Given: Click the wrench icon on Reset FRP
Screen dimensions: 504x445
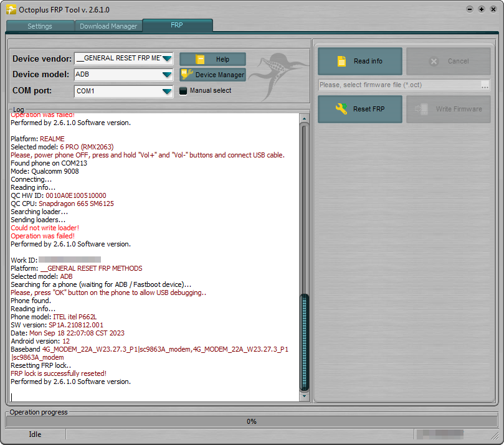Looking at the screenshot, I should tap(341, 109).
